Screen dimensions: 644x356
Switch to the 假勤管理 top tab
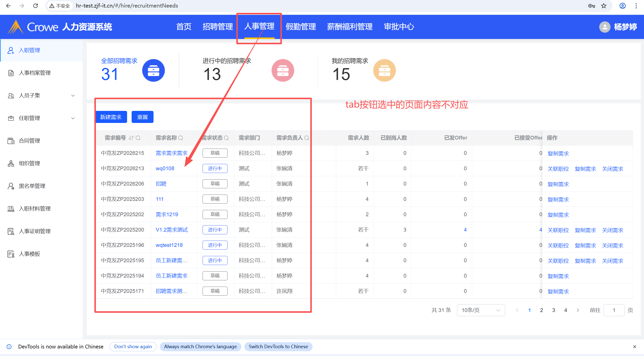click(x=301, y=27)
